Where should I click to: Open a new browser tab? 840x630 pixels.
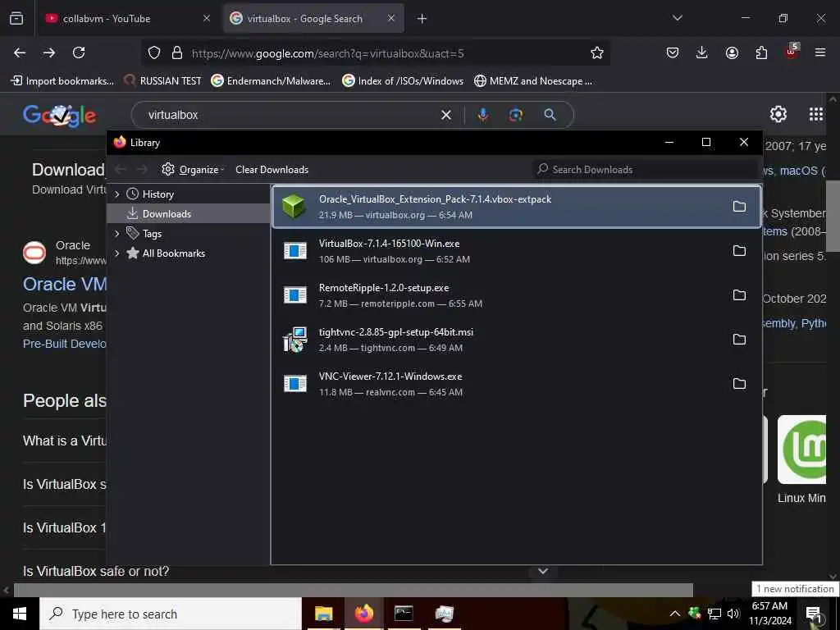point(422,19)
